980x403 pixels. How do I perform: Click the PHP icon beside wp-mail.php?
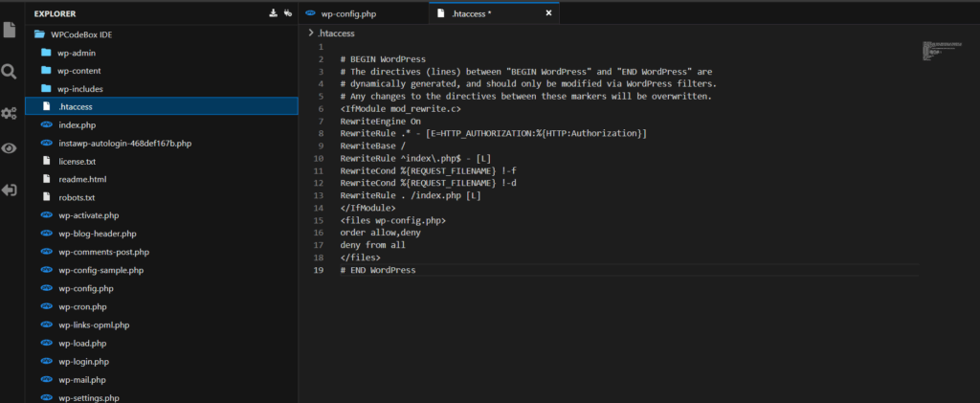coord(46,379)
